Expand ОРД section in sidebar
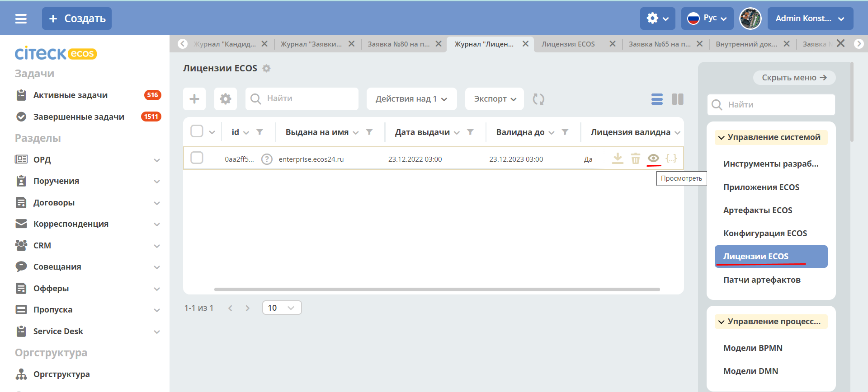This screenshot has width=868, height=392. click(157, 160)
